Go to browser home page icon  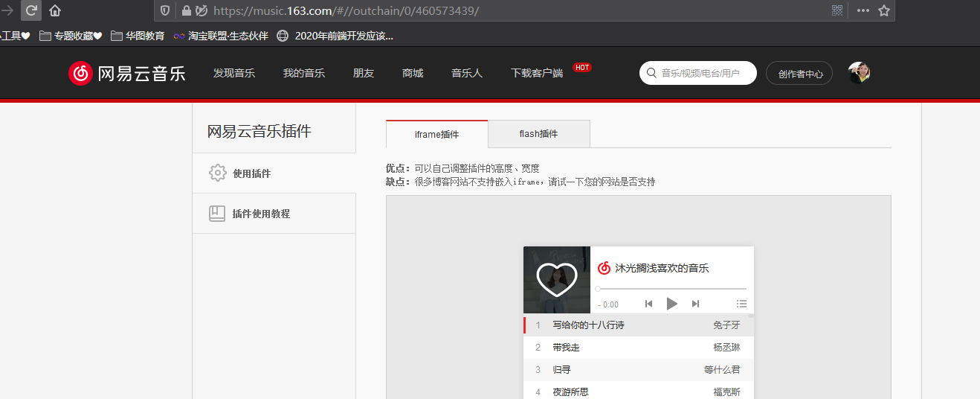(x=55, y=11)
